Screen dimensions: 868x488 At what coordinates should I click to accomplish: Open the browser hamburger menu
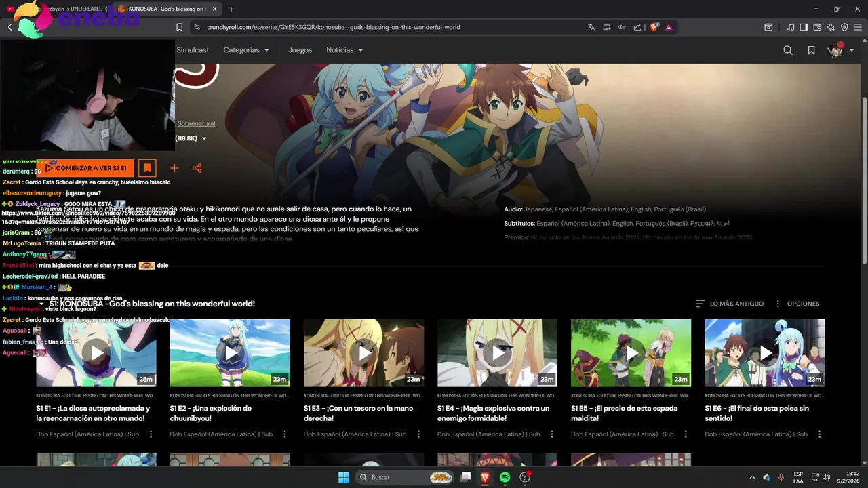click(858, 27)
